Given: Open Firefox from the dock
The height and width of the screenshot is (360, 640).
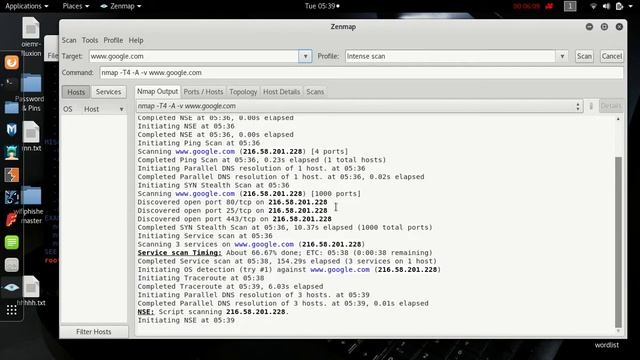Looking at the screenshot, I should 12,62.
